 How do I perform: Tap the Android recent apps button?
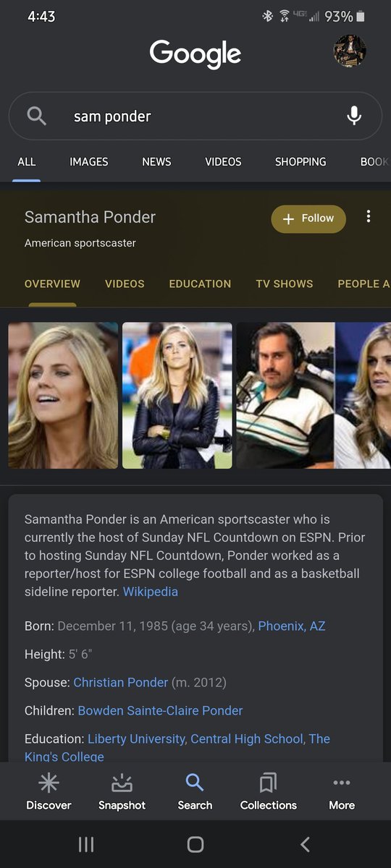click(86, 844)
